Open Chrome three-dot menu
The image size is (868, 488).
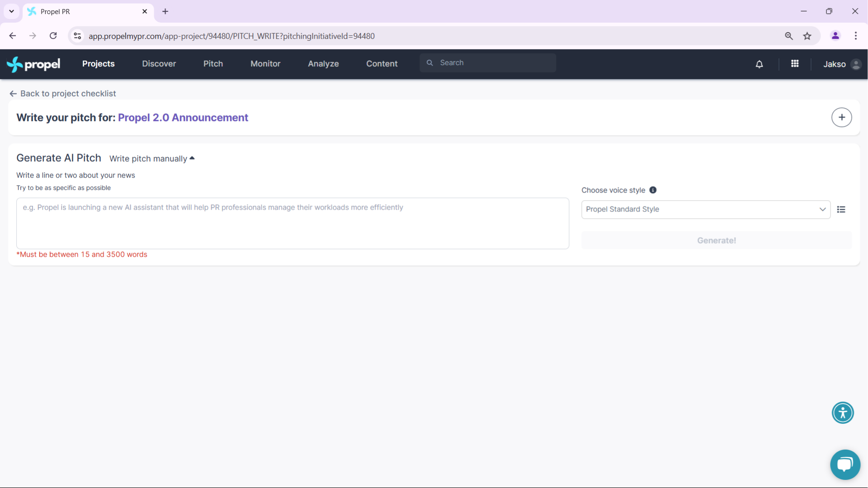click(x=856, y=36)
